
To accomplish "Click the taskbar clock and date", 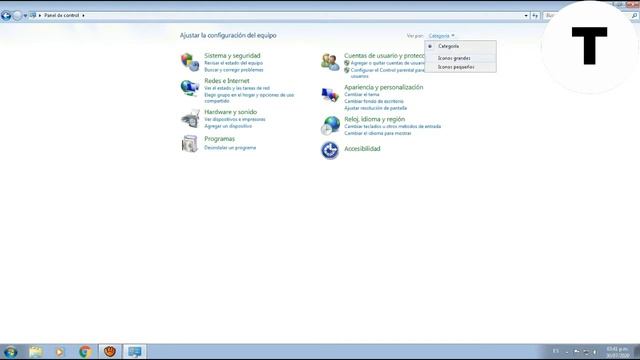I will coord(617,352).
